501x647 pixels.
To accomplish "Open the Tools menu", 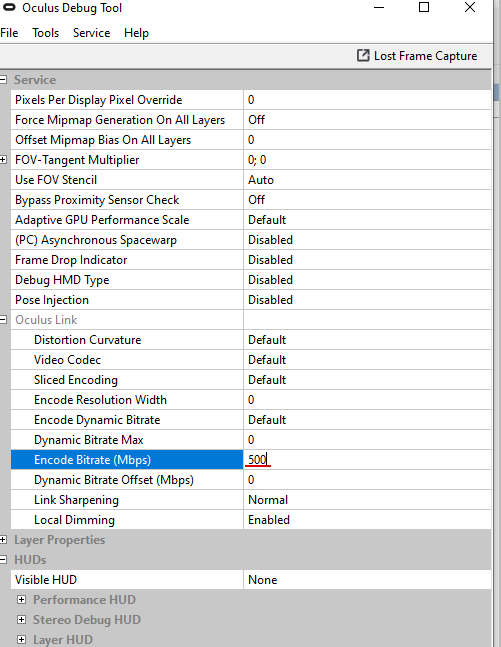I will (x=46, y=33).
